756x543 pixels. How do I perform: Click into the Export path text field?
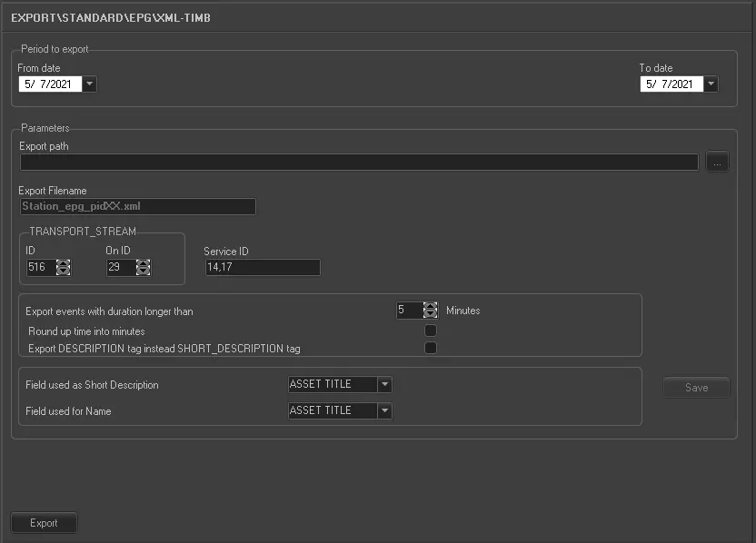(359, 163)
